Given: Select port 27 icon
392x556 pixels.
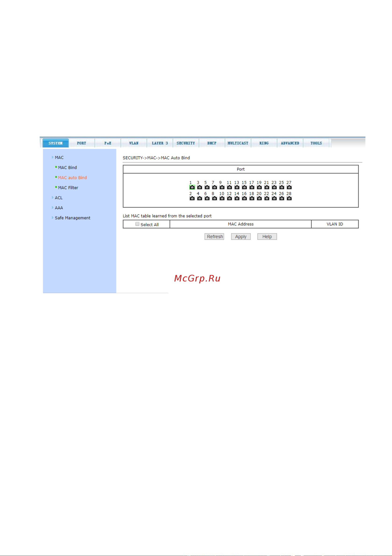Looking at the screenshot, I should click(289, 187).
